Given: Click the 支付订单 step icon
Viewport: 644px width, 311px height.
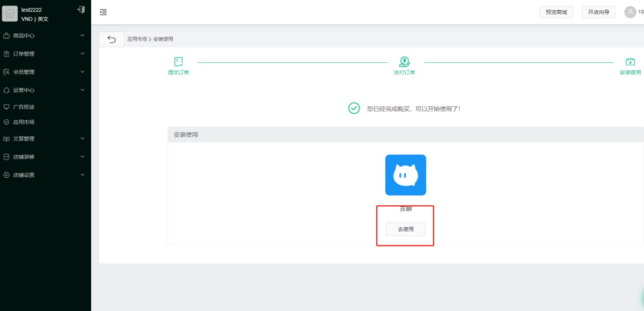Looking at the screenshot, I should pos(405,62).
